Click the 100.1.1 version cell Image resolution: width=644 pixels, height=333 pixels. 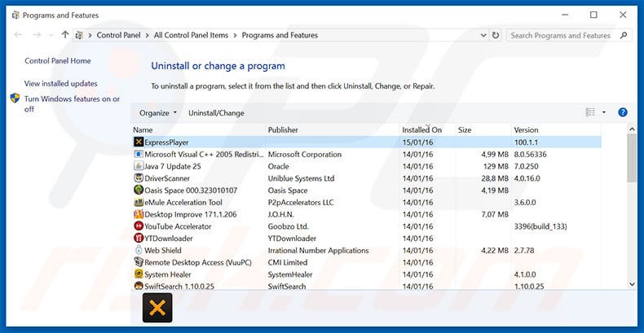coord(526,142)
